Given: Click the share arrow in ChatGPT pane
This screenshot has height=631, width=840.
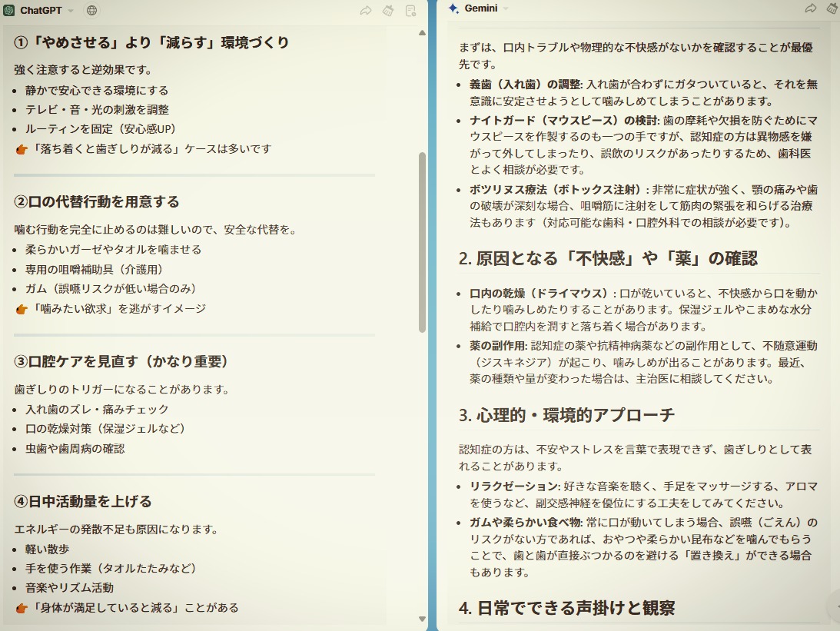Looking at the screenshot, I should pos(366,10).
